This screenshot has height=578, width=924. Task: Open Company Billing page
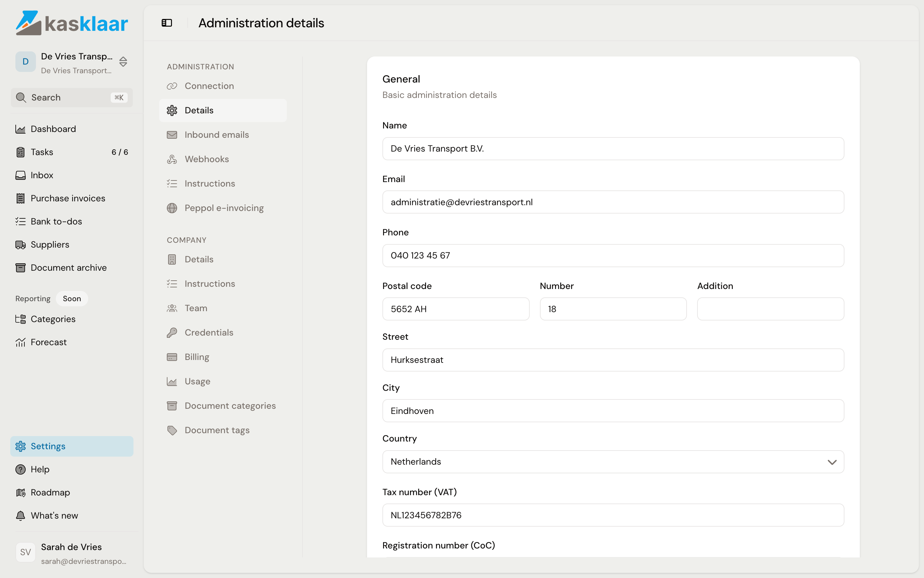(223, 357)
